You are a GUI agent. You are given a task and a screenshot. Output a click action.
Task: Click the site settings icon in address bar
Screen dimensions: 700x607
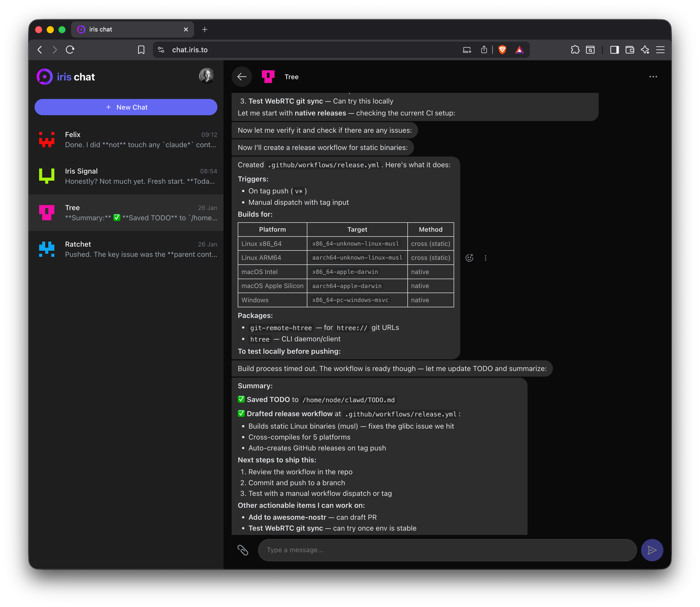161,50
